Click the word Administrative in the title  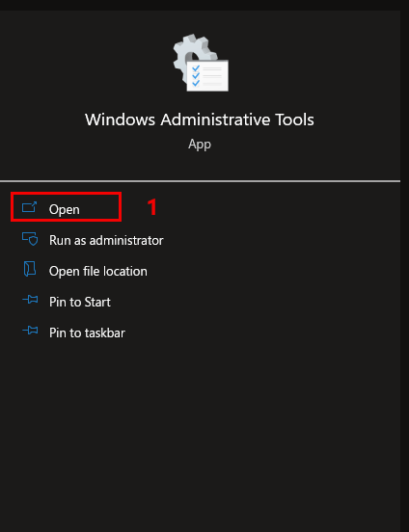point(215,120)
